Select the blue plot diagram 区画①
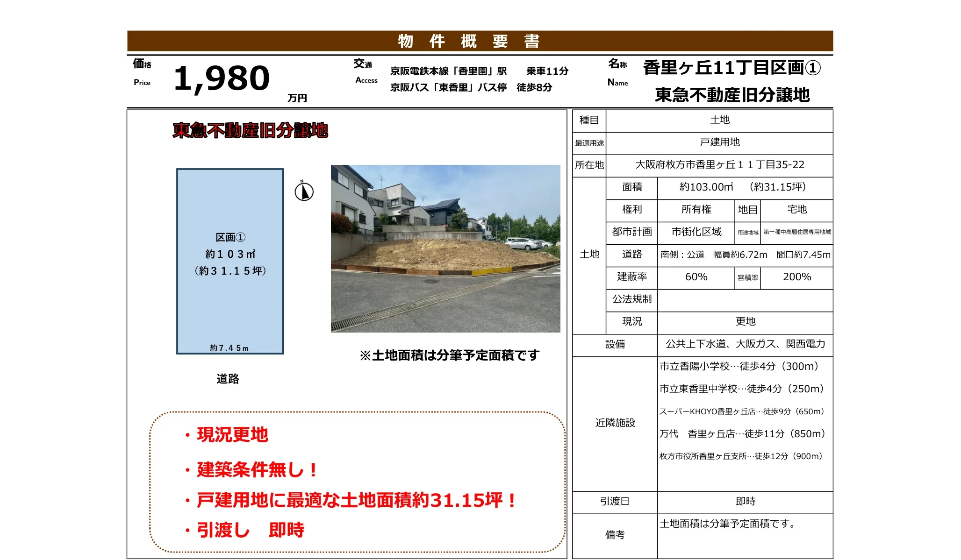This screenshot has height=560, width=961. [230, 262]
